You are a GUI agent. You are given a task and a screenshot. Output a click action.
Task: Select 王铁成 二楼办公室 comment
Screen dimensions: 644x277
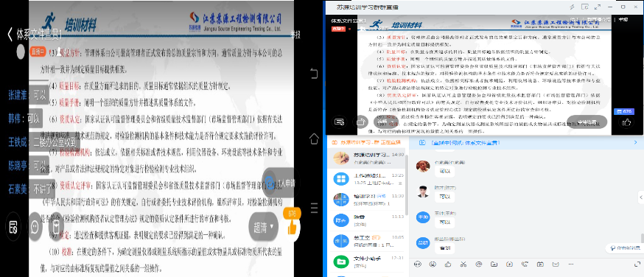42,142
